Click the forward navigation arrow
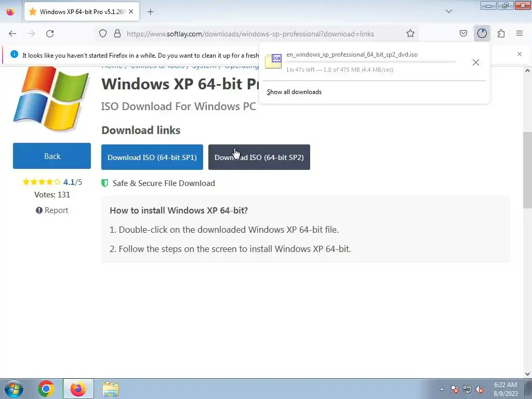This screenshot has width=532, height=399. coord(31,34)
